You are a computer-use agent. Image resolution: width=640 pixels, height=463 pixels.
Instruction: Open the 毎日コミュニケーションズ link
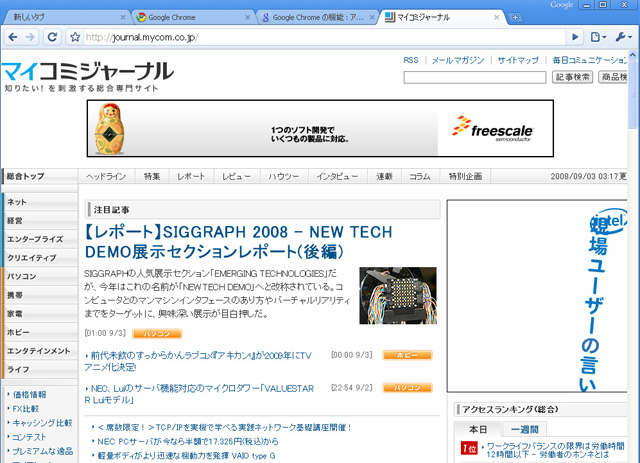pos(590,60)
